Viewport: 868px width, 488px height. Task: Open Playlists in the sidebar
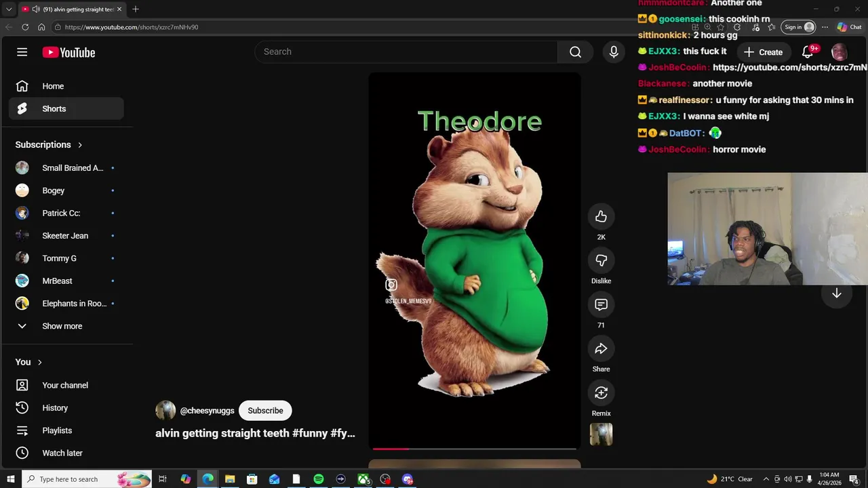pyautogui.click(x=66, y=430)
